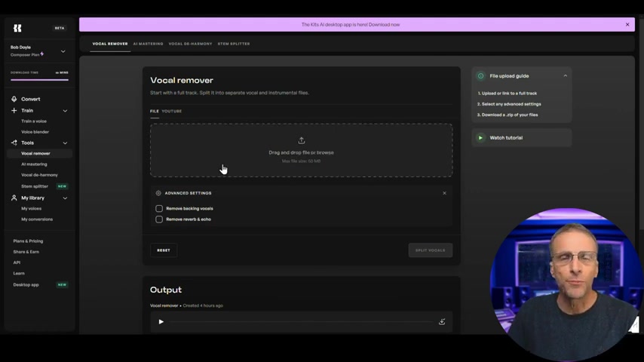
Task: Open Convert in the sidebar
Action: pyautogui.click(x=31, y=99)
